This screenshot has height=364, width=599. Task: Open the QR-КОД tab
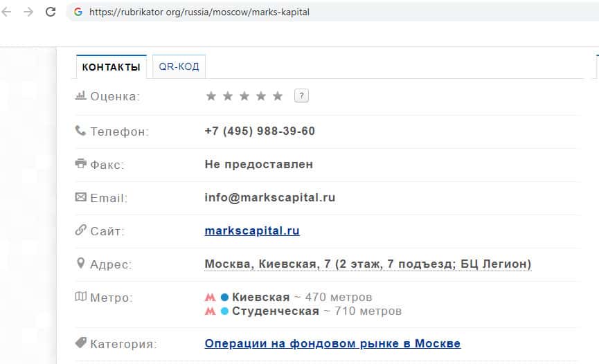tap(179, 66)
